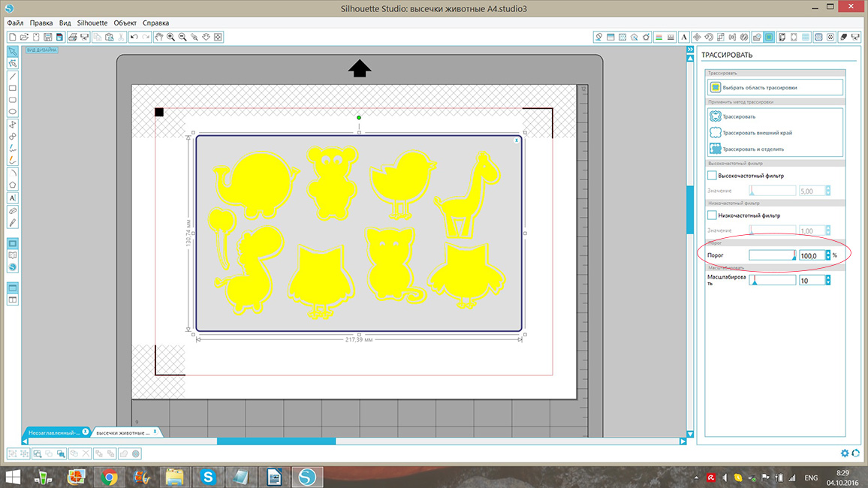Screen dimensions: 868x488
Task: Click the Порог threshold slider
Action: [x=773, y=255]
